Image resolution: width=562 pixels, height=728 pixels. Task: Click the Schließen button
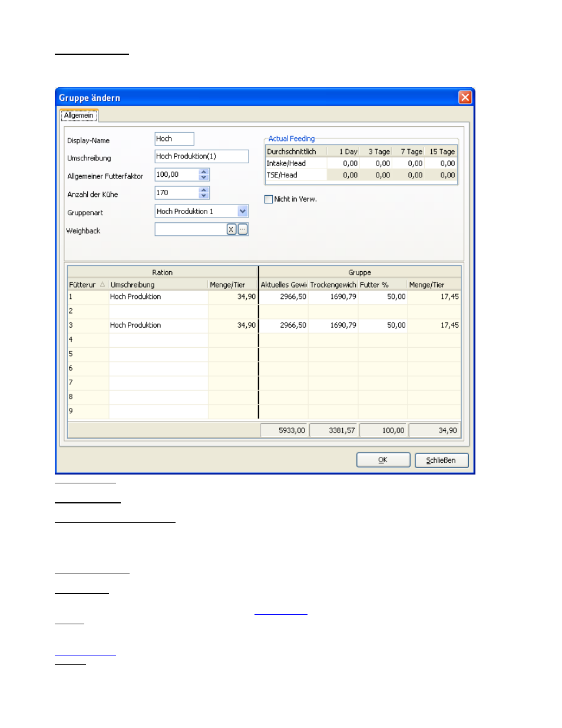point(441,460)
